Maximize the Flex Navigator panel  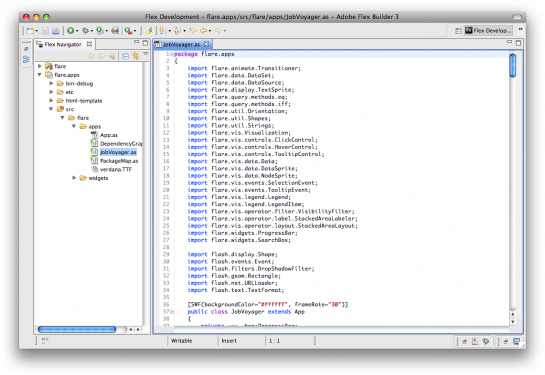point(146,43)
